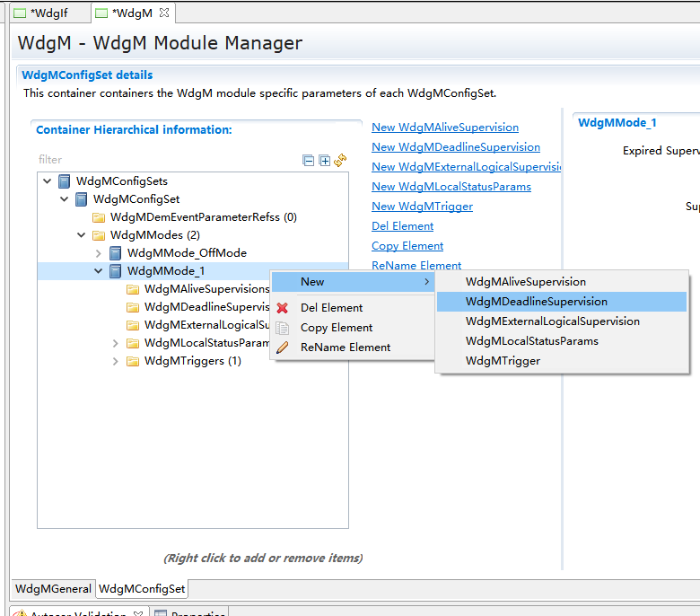The image size is (700, 616).
Task: Choose WdgMDeadlineSupervision from the New submenu
Action: pyautogui.click(x=536, y=302)
